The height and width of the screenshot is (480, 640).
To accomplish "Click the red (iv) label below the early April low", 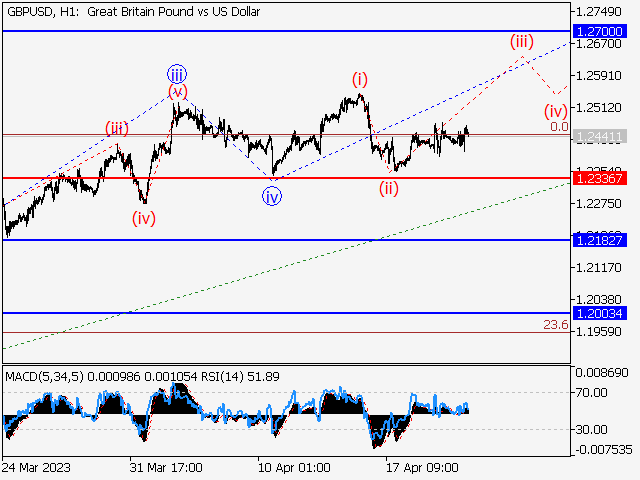I will 144,218.
